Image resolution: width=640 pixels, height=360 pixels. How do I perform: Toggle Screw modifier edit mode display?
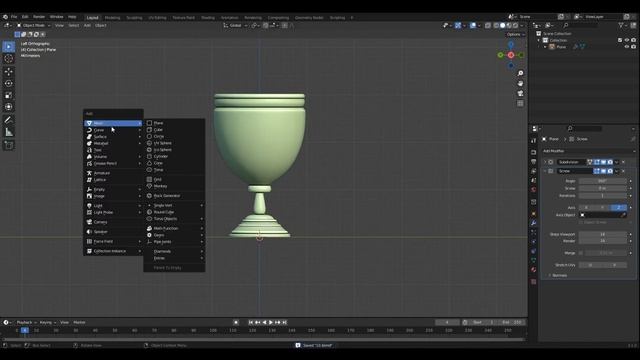[x=597, y=171]
